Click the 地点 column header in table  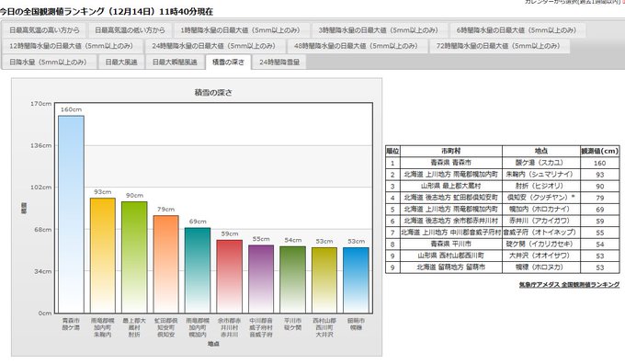[x=540, y=151]
